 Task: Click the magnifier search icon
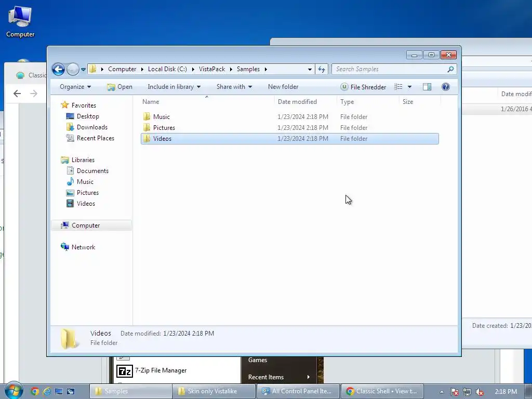[450, 69]
